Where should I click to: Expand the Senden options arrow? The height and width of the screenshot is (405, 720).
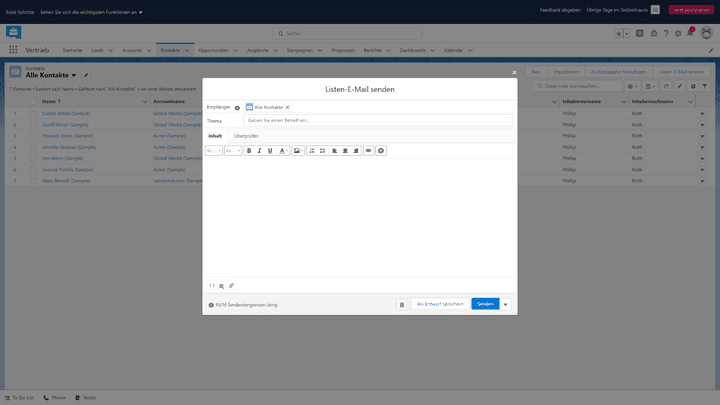click(x=506, y=304)
